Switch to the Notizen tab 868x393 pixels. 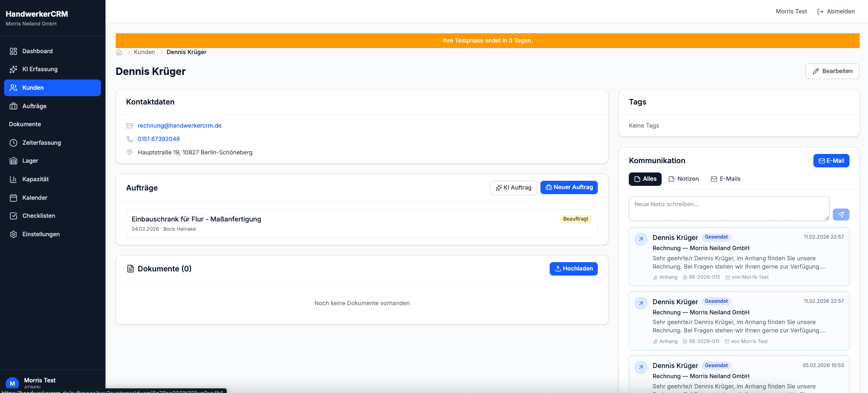(683, 179)
